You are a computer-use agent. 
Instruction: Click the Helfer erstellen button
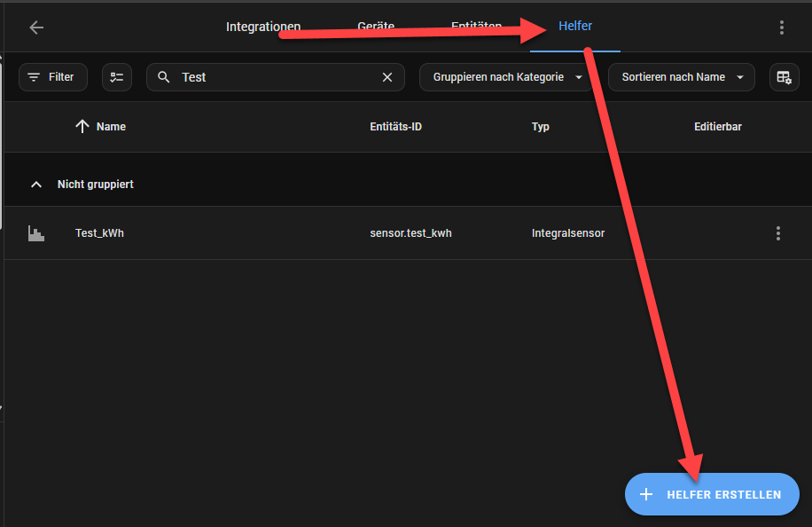[712, 494]
